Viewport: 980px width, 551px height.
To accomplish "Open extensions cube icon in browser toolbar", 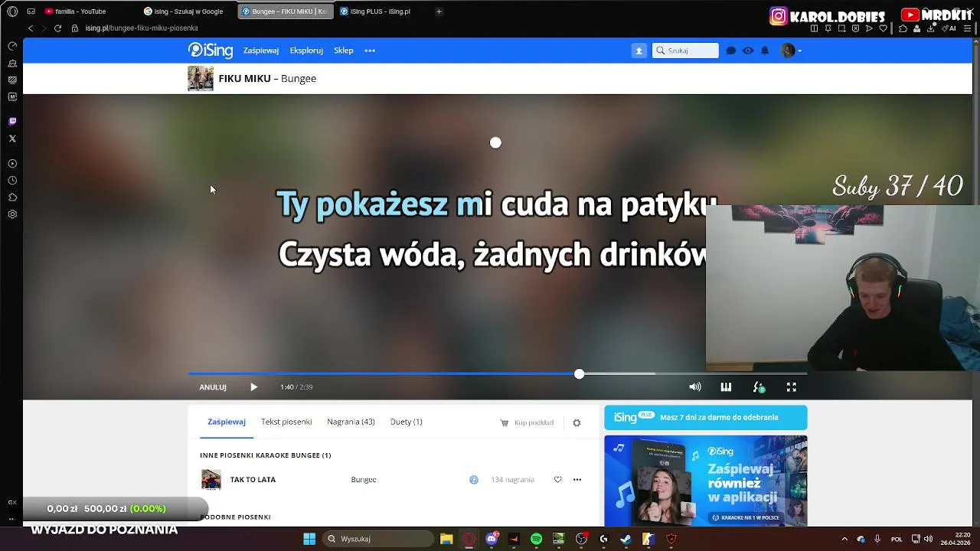I will 903,28.
